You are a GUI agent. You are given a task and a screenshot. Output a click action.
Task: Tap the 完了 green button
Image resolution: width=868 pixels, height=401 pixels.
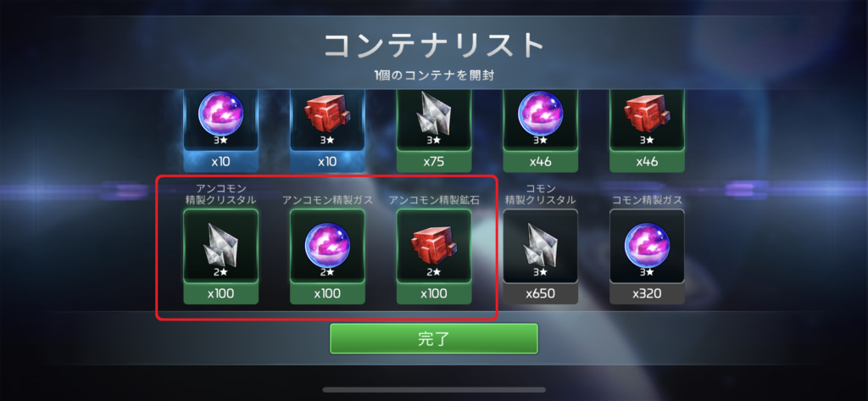tap(433, 338)
